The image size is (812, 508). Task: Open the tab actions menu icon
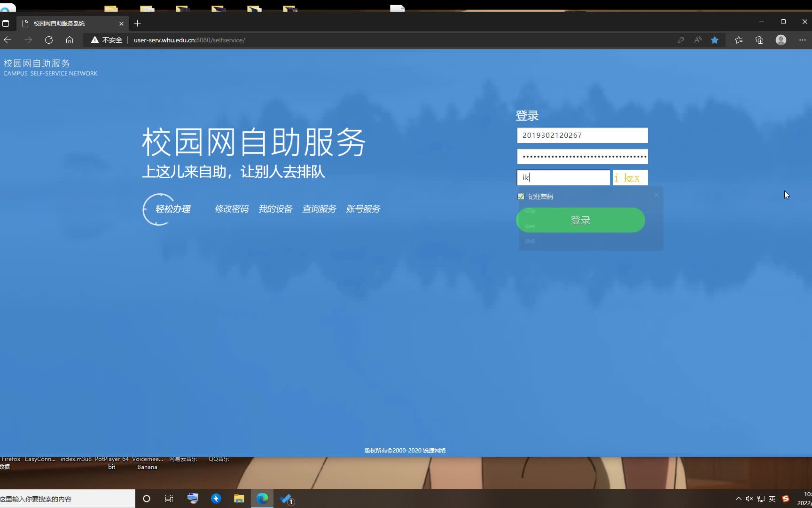(6, 23)
